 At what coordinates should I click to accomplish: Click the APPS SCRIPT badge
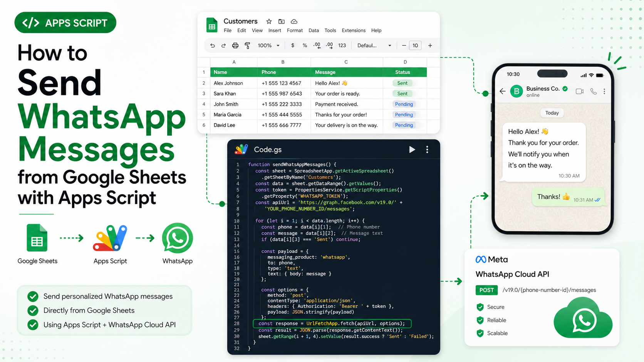click(65, 23)
